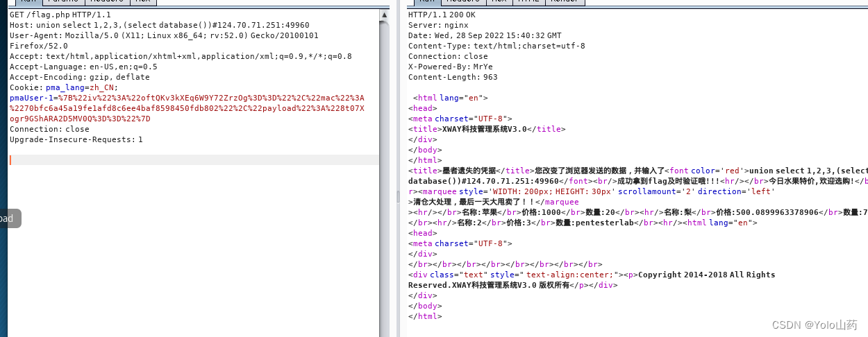Click the final '</html>' closing tag
Viewport: 868px width, 337px height.
click(425, 316)
